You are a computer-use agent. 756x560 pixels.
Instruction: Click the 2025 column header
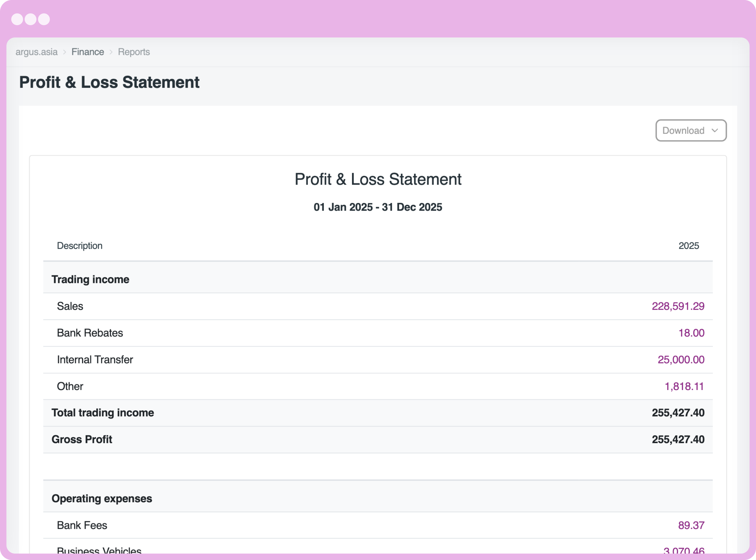(689, 245)
